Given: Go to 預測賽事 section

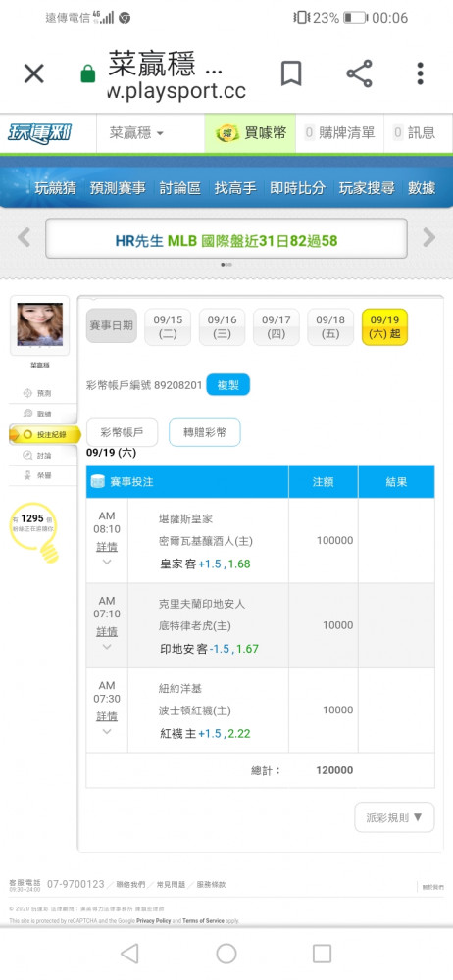Looking at the screenshot, I should (x=118, y=187).
